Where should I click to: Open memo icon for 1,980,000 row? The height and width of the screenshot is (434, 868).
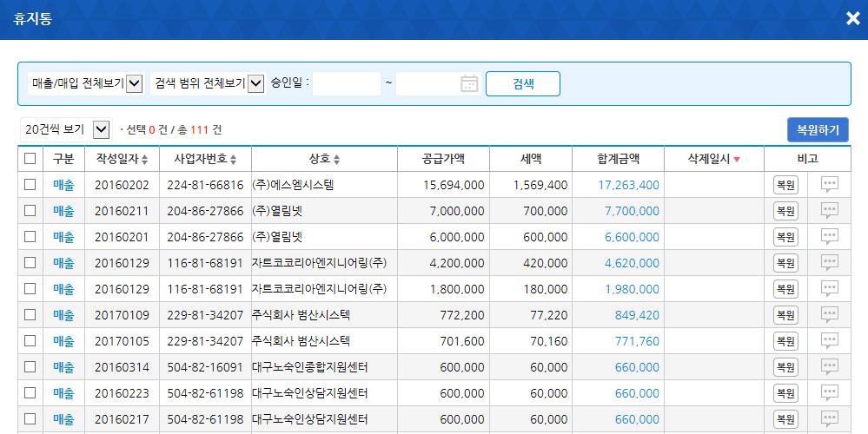pyautogui.click(x=829, y=288)
